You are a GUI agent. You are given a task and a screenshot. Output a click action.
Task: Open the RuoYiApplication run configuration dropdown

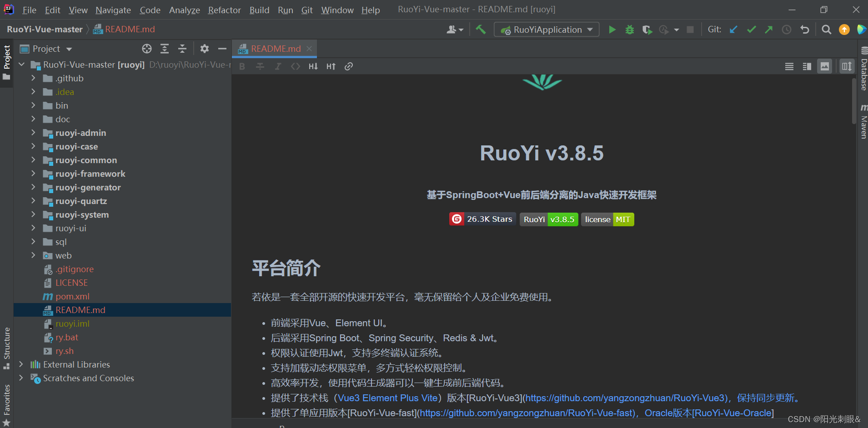coord(547,30)
